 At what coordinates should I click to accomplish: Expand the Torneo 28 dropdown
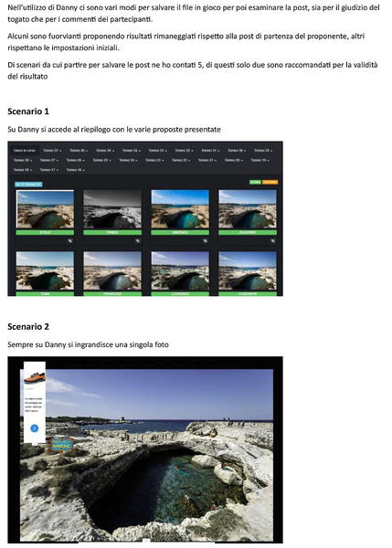coord(23,160)
